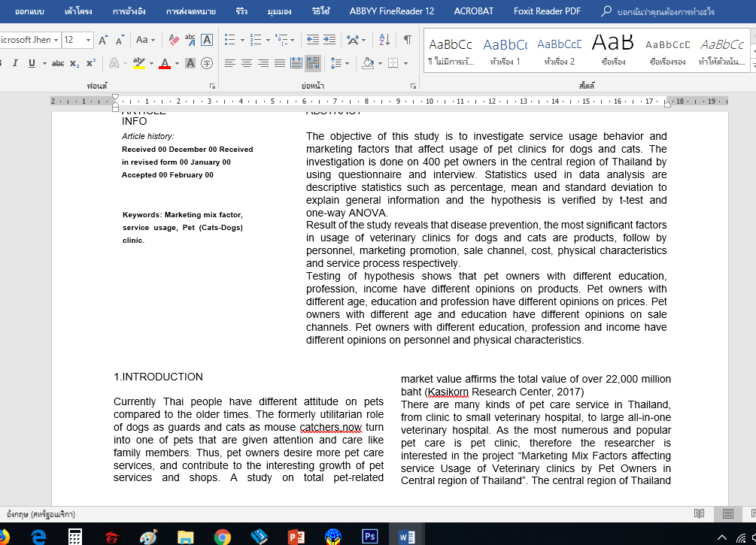756x545 pixels.
Task: Toggle underline formatting
Action: pos(32,63)
